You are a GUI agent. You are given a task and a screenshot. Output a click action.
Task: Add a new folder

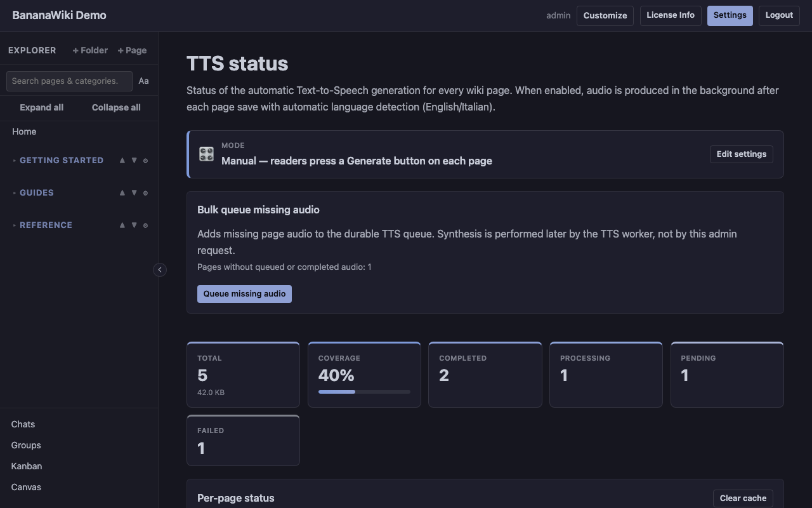point(90,50)
